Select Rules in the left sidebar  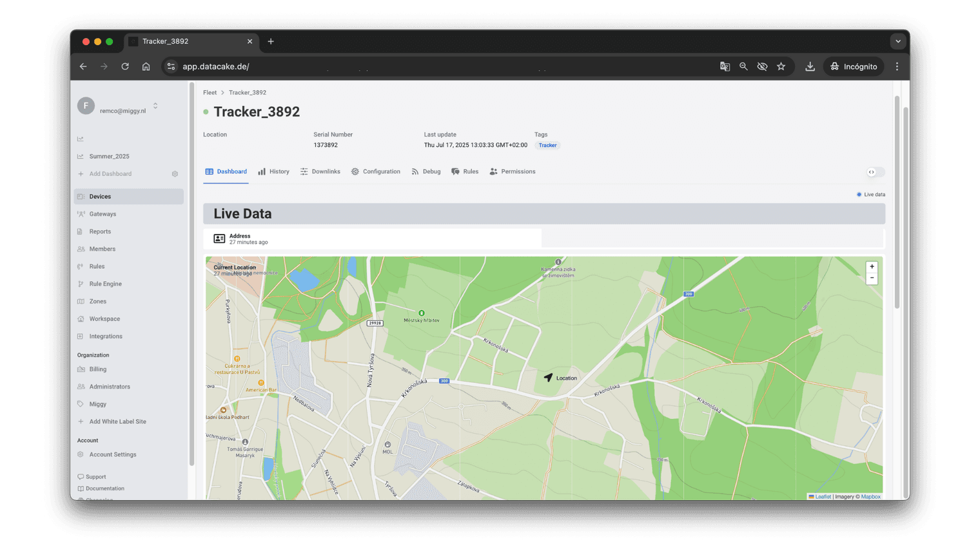point(97,266)
